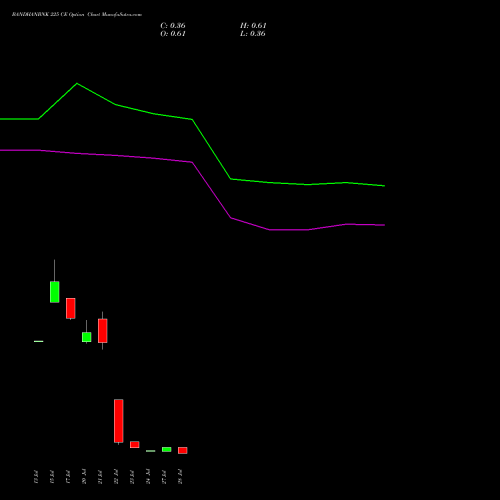Click the '27 Jul' date axis label
The height and width of the screenshot is (500, 500).
[x=164, y=477]
